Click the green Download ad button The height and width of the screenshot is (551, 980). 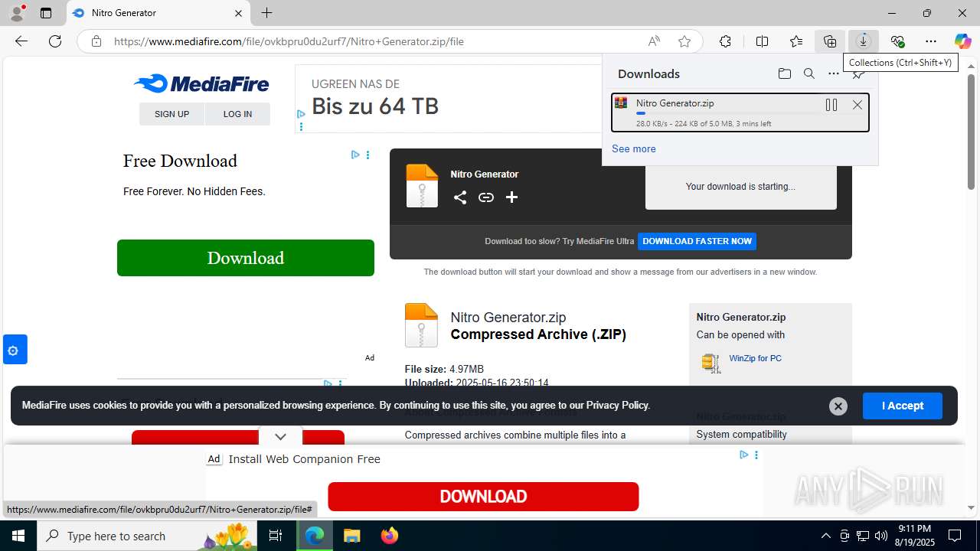246,258
